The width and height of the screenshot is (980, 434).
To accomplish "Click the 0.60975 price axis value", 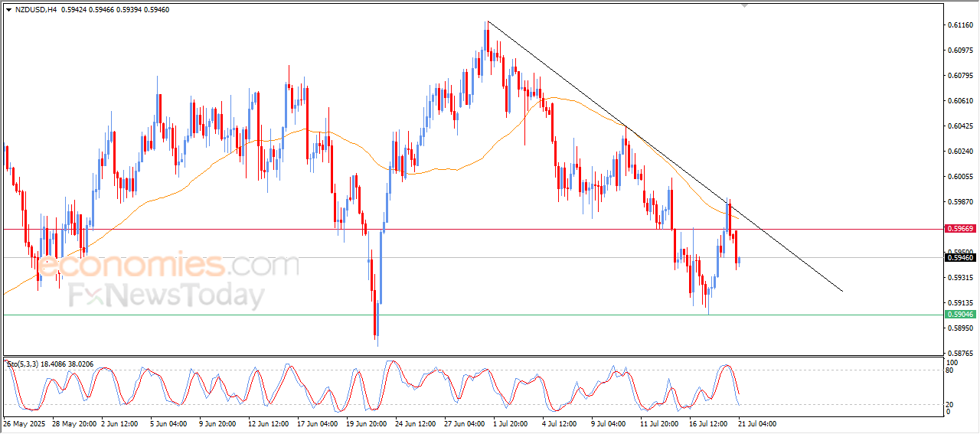I will click(x=959, y=51).
